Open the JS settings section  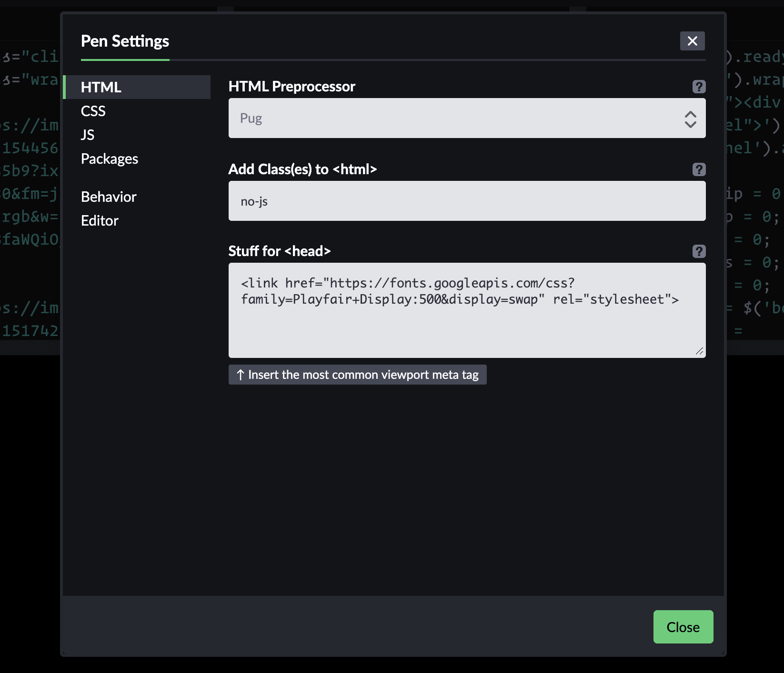(88, 135)
